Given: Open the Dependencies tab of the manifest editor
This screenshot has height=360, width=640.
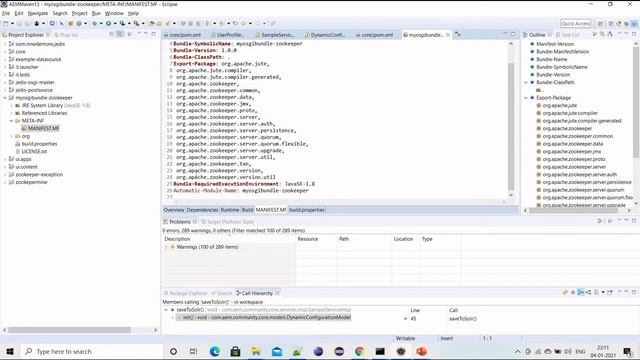Looking at the screenshot, I should (x=202, y=210).
